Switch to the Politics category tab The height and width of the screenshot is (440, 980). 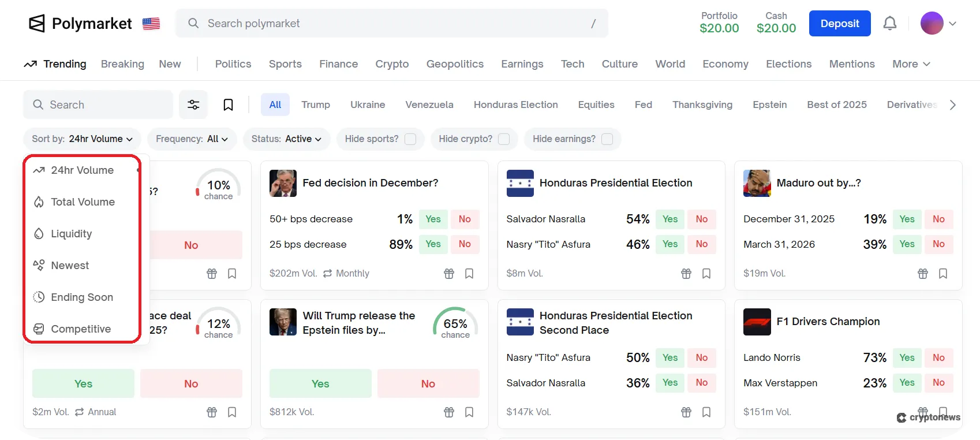pos(233,64)
